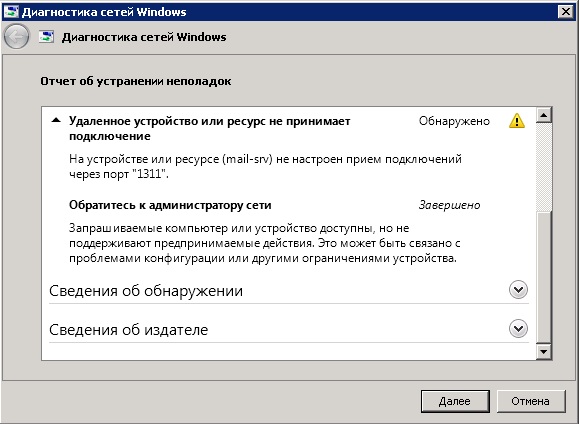Click scrollbar track above the thumb
The width and height of the screenshot is (579, 424).
pos(544,167)
